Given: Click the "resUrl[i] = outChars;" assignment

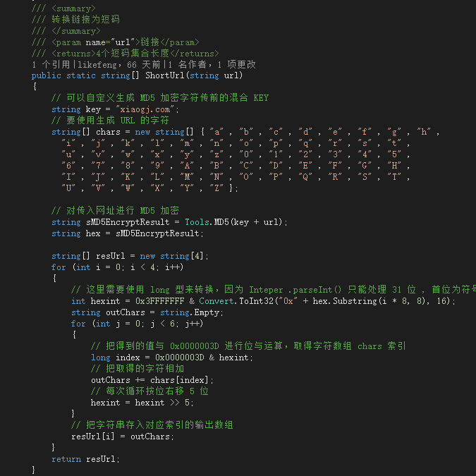Looking at the screenshot, I should pyautogui.click(x=122, y=437).
